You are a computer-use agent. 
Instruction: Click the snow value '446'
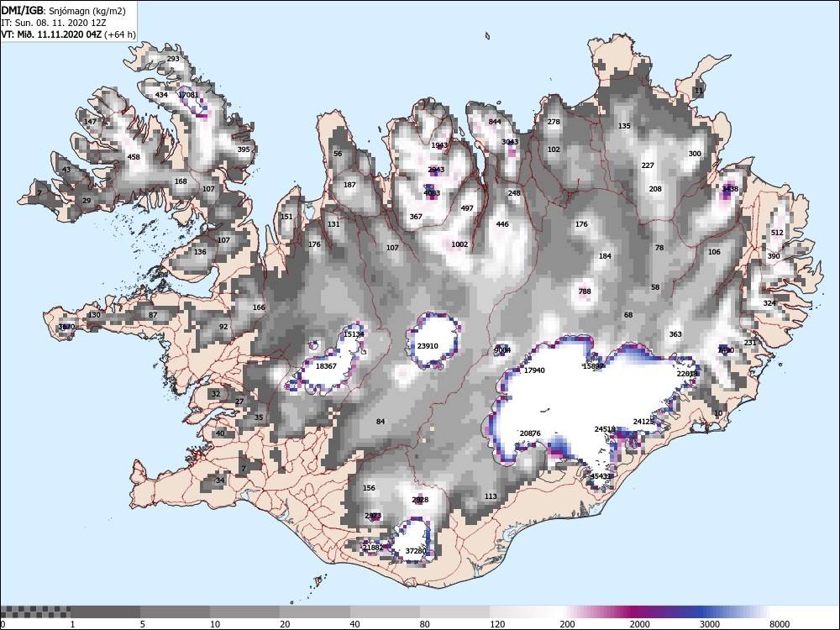coord(502,224)
